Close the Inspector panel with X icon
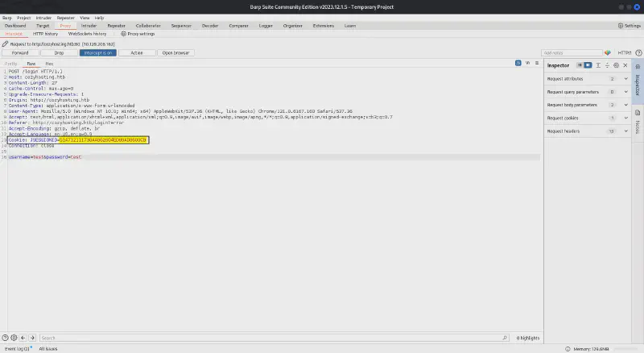 click(x=625, y=64)
